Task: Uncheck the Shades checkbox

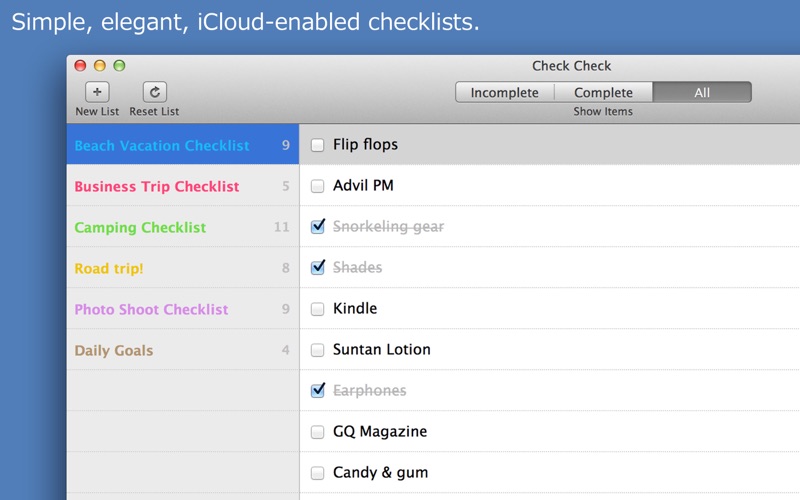Action: coord(317,267)
